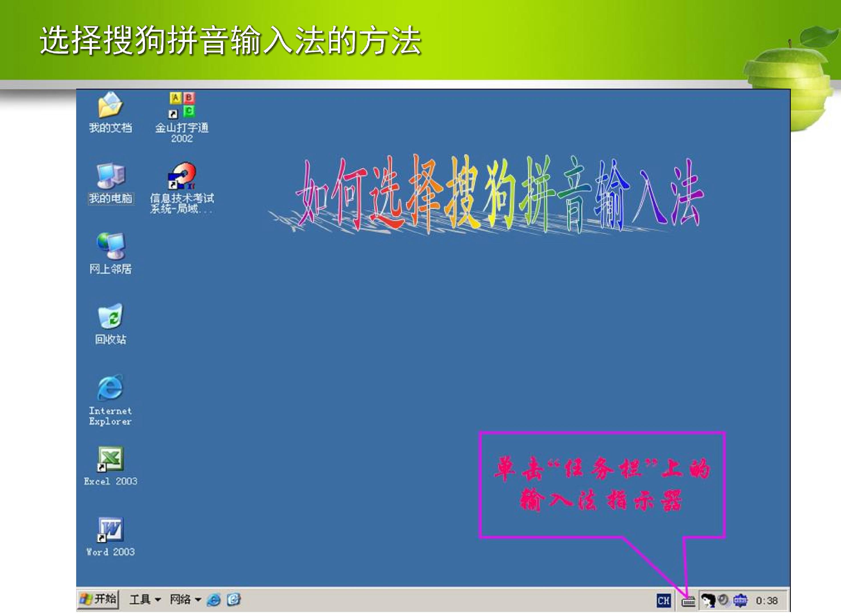841x616 pixels.
Task: Select the Word 2003 shortcut icon
Action: tap(110, 530)
